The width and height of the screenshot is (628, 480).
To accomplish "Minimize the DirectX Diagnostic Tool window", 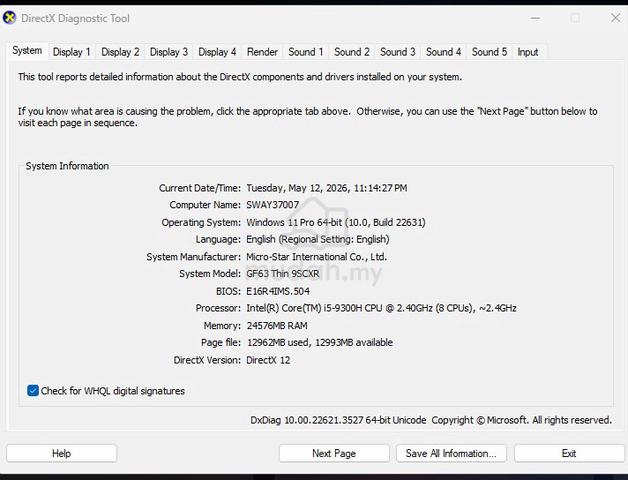I will (535, 18).
